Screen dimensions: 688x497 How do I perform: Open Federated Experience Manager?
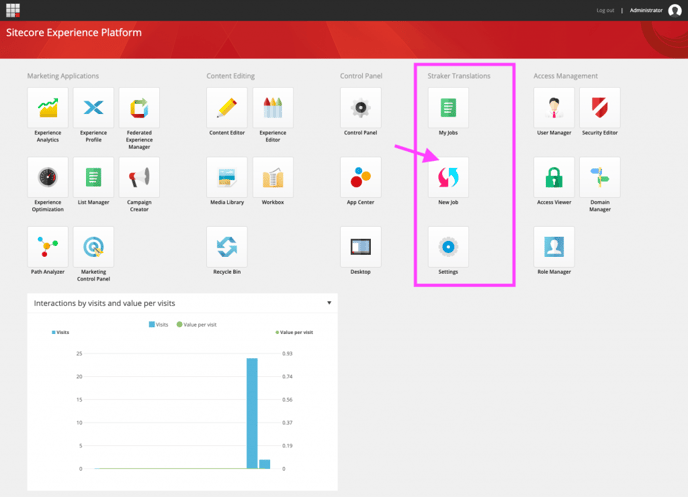139,107
